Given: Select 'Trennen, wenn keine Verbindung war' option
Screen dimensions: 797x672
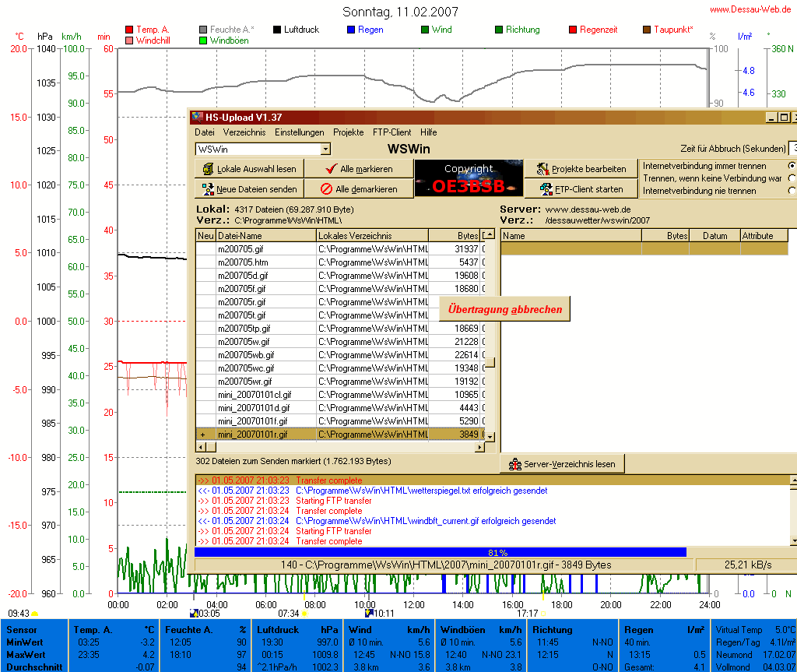Looking at the screenshot, I should [x=792, y=178].
